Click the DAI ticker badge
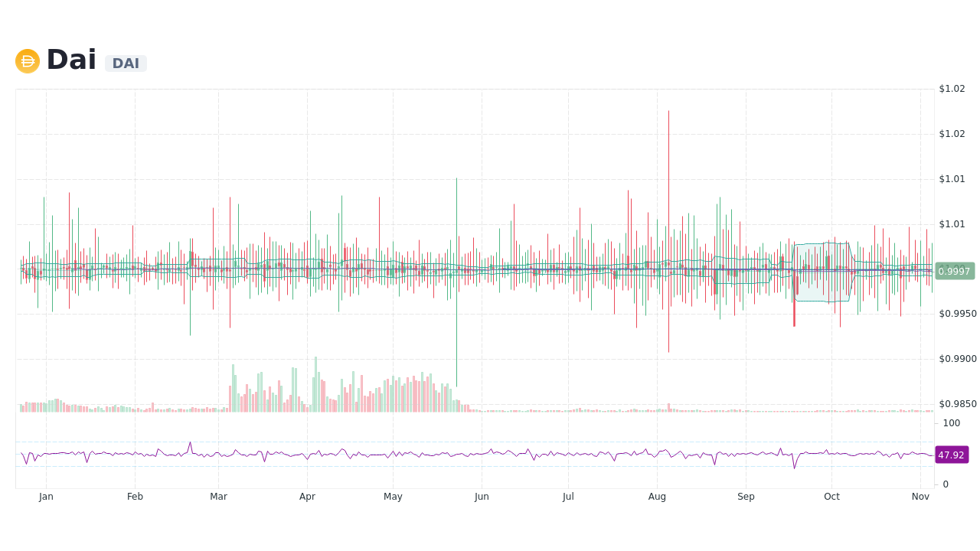980x551 pixels. click(126, 64)
